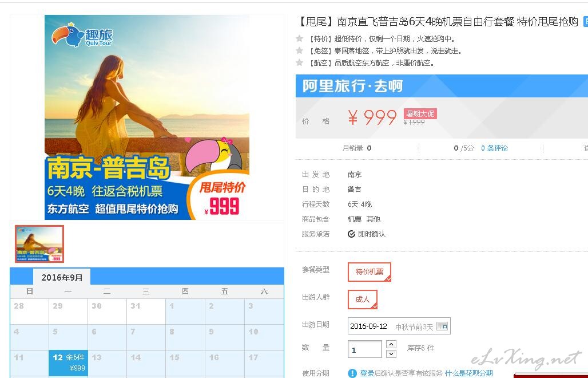Click the star icon next to 免签
This screenshot has width=588, height=378.
coord(299,50)
